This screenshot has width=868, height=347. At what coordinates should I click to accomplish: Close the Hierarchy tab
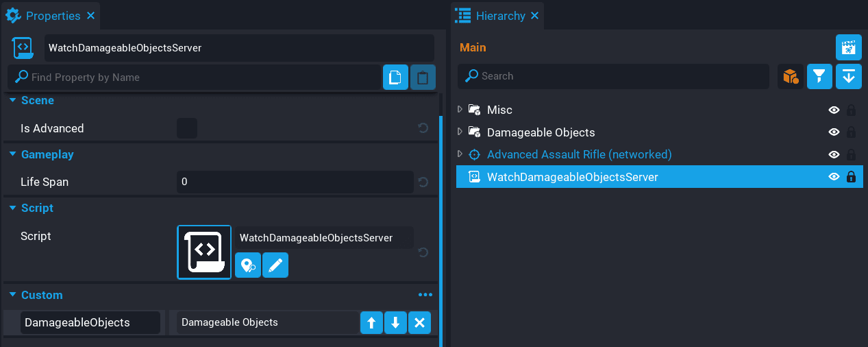[535, 15]
